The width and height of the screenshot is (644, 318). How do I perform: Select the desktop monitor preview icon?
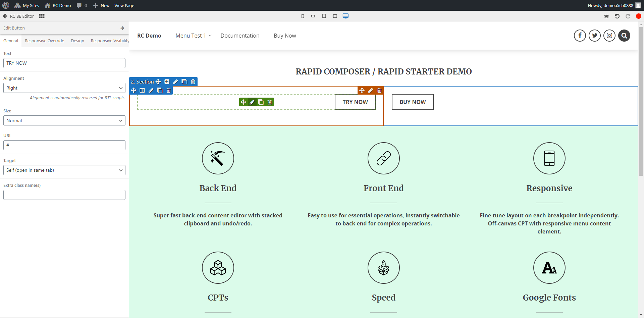346,16
